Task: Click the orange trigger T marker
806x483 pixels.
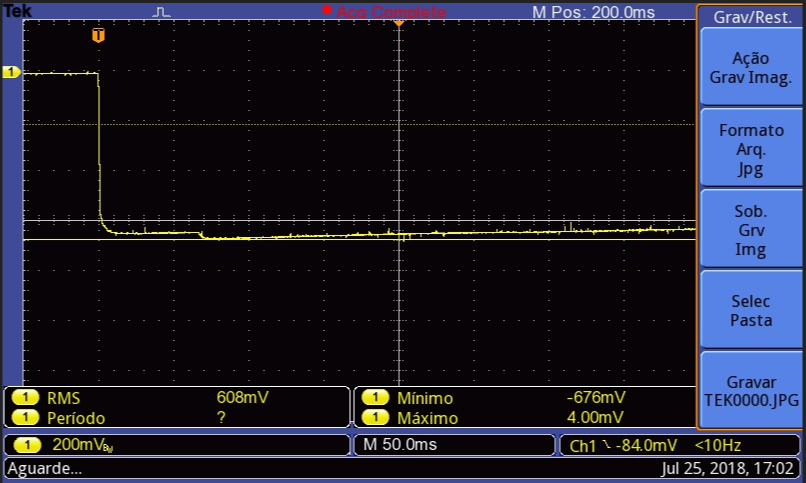Action: pos(98,35)
